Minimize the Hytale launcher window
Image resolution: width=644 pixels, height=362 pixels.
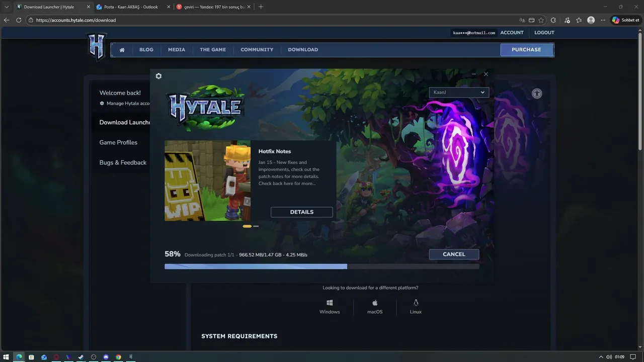point(474,74)
